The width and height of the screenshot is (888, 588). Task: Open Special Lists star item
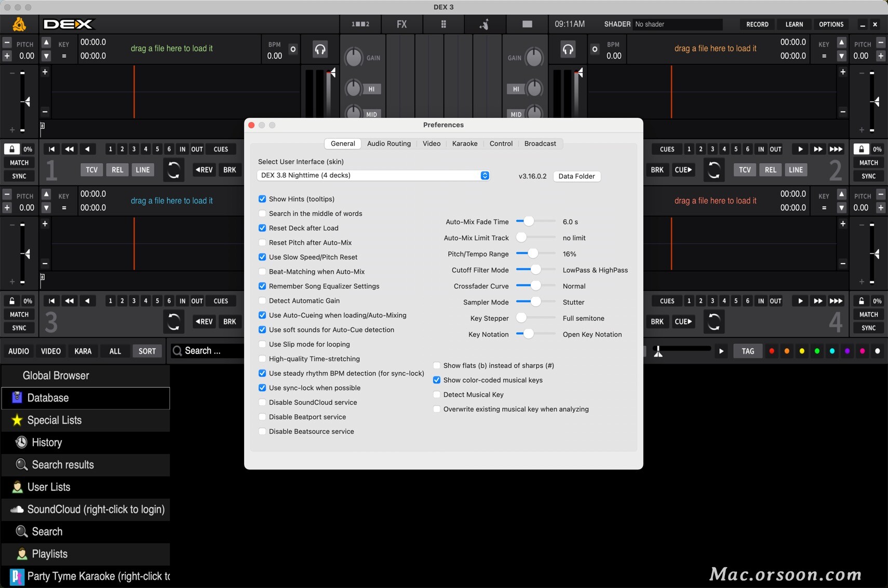pyautogui.click(x=86, y=420)
